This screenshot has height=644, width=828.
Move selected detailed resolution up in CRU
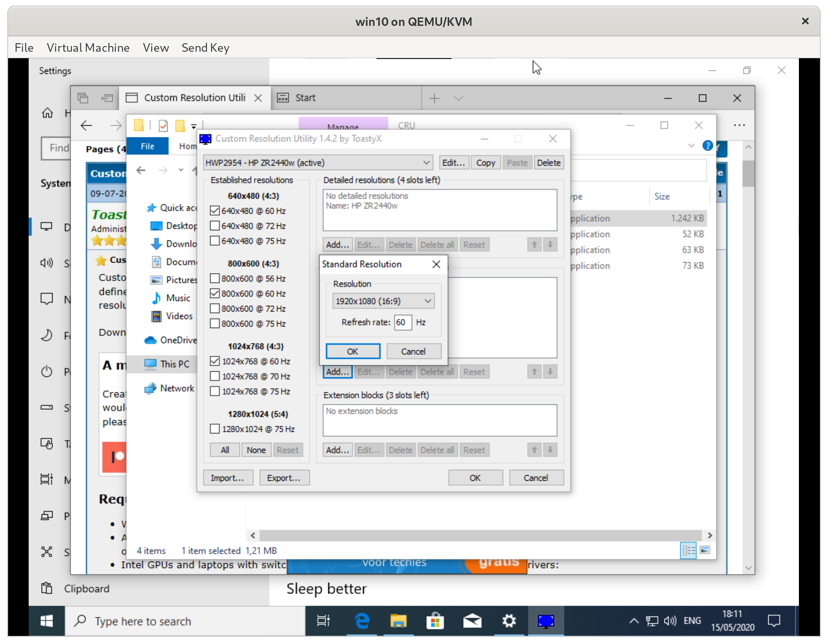534,244
